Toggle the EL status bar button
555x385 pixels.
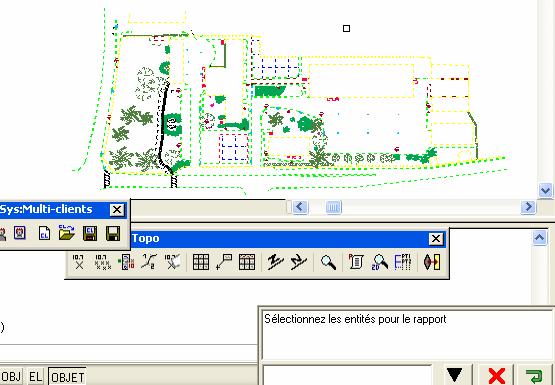35,377
